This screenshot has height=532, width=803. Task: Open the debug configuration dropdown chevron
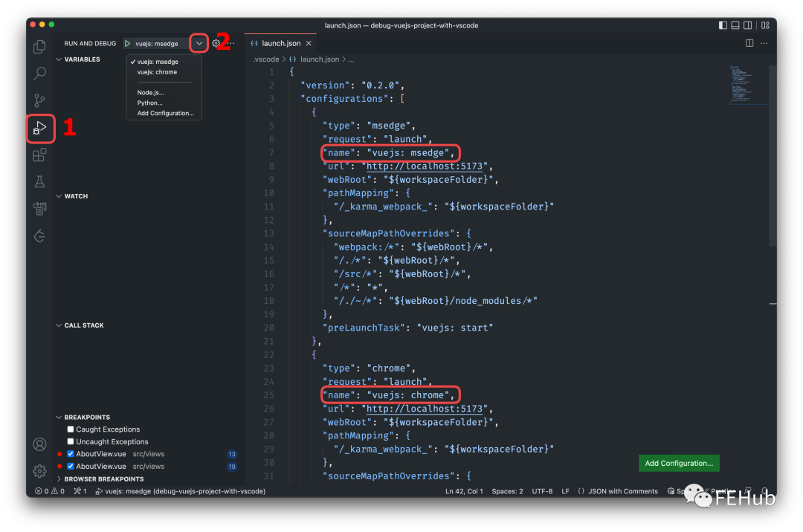click(x=199, y=44)
